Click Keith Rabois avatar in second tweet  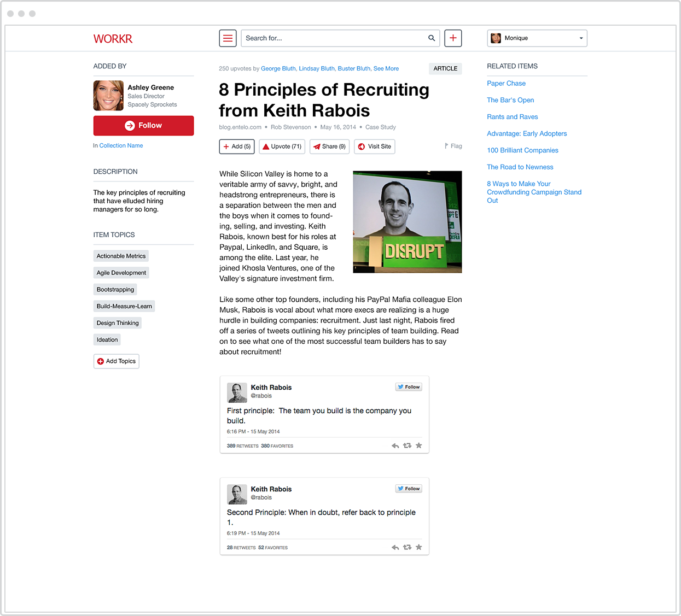[x=237, y=495]
